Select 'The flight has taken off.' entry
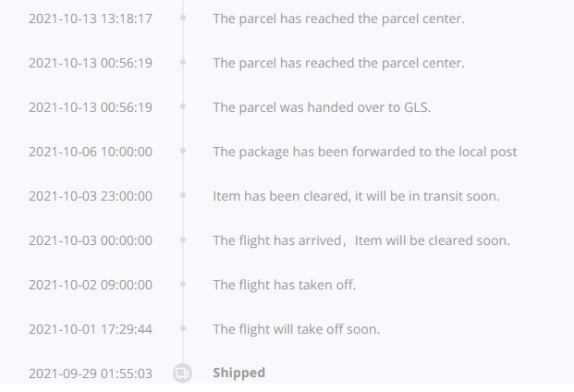The image size is (574, 392). (x=284, y=284)
